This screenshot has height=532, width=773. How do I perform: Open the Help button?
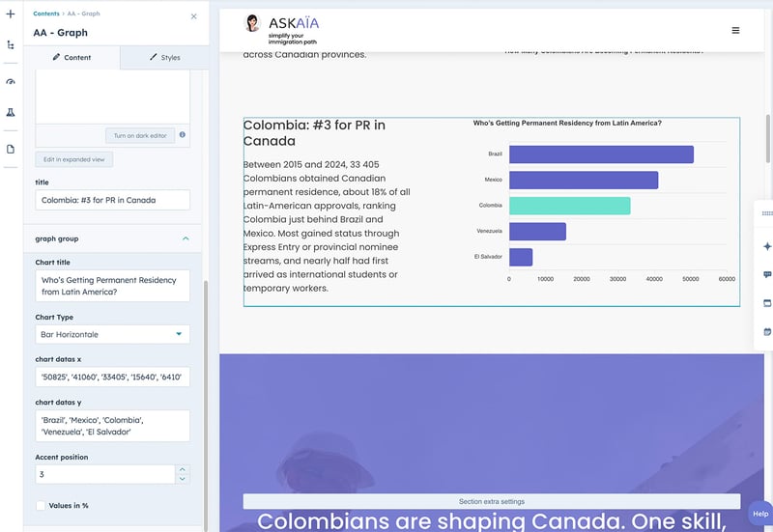coord(760,514)
